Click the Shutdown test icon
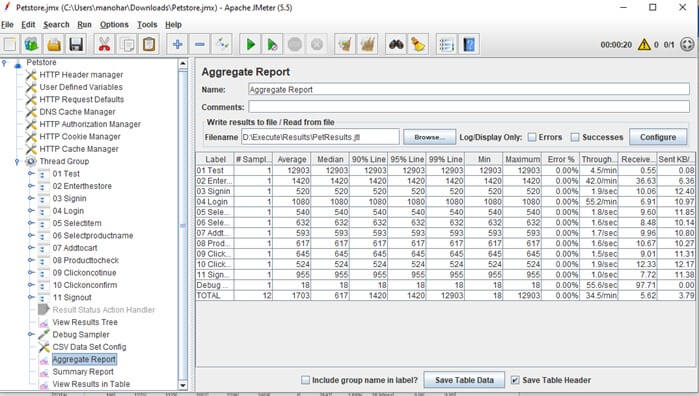The image size is (699, 396). click(317, 45)
